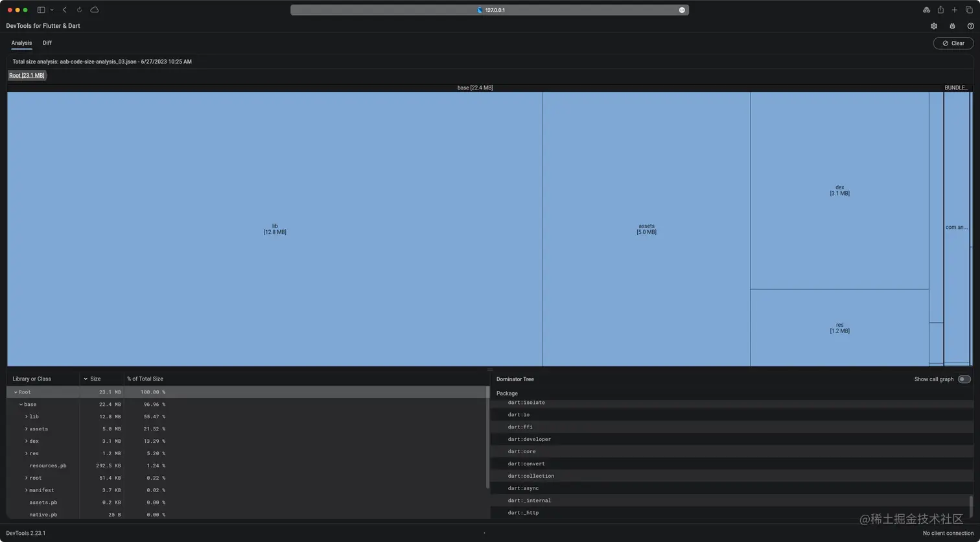Expand the dex tree row
The width and height of the screenshot is (980, 542).
(26, 442)
